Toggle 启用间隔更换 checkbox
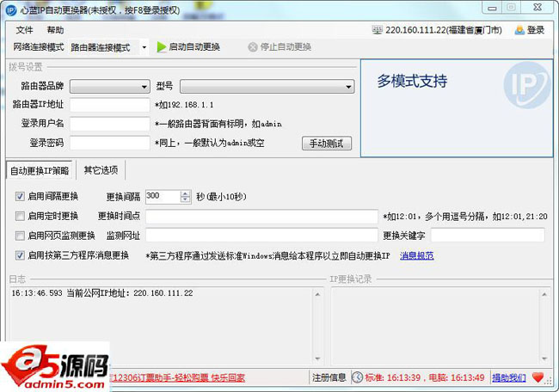 point(20,196)
